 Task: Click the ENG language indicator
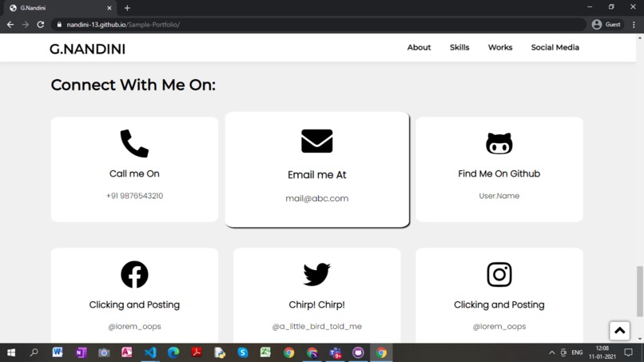[577, 352]
